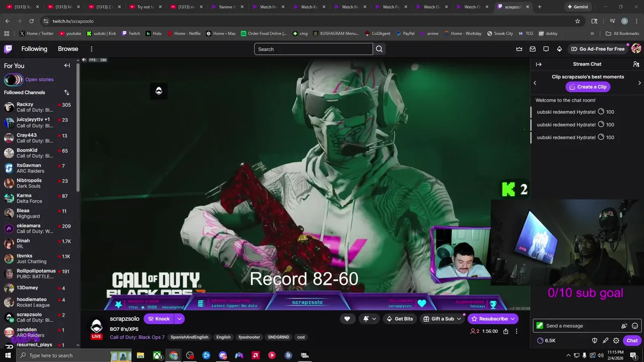Viewport: 644px width, 362px height.
Task: Open the chat Community users icon
Action: (x=636, y=64)
